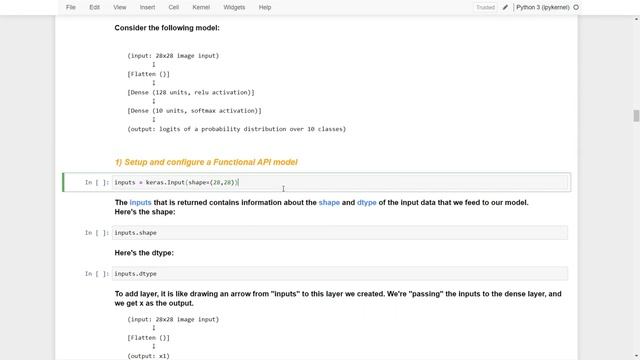Click the 'Consider the following model:' text
Image resolution: width=640 pixels, height=360 pixels.
point(167,28)
